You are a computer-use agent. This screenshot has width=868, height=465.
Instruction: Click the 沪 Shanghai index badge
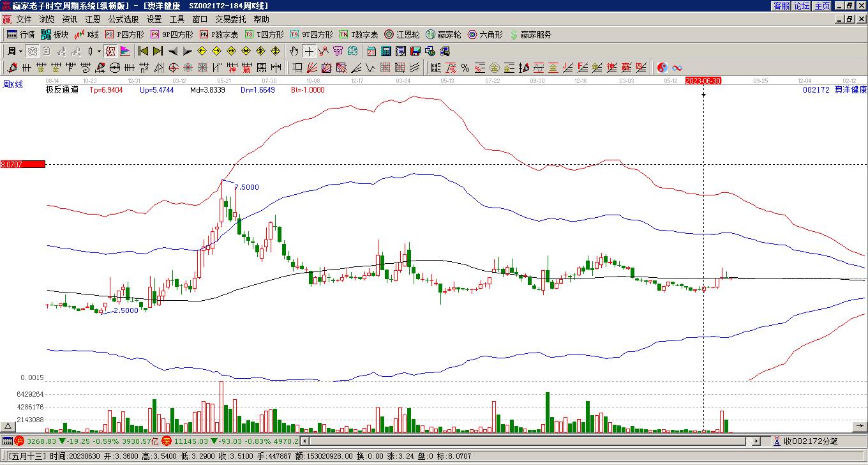pyautogui.click(x=19, y=441)
